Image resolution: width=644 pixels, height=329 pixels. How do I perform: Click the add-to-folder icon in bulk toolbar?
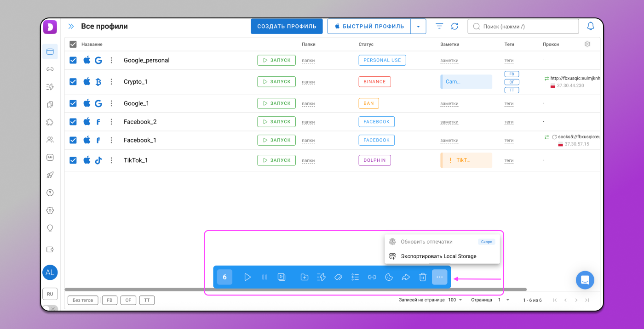click(304, 277)
